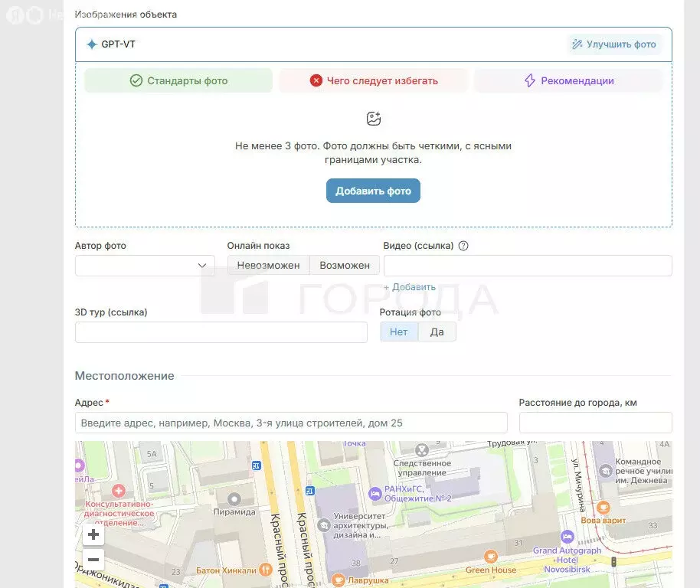Select Нет for photo rotation
The image size is (700, 588).
[399, 332]
